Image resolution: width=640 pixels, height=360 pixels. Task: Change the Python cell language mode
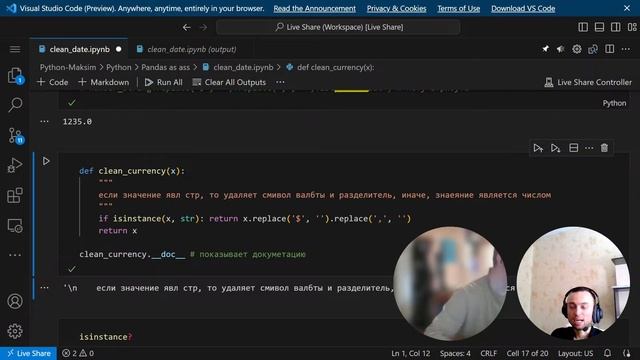[614, 103]
